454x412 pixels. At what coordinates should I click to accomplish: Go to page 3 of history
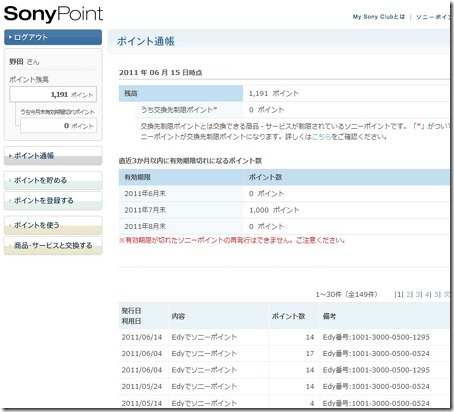click(x=418, y=294)
